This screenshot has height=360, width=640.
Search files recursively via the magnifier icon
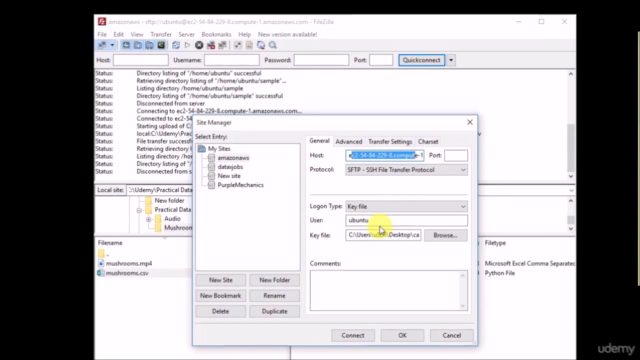click(273, 45)
